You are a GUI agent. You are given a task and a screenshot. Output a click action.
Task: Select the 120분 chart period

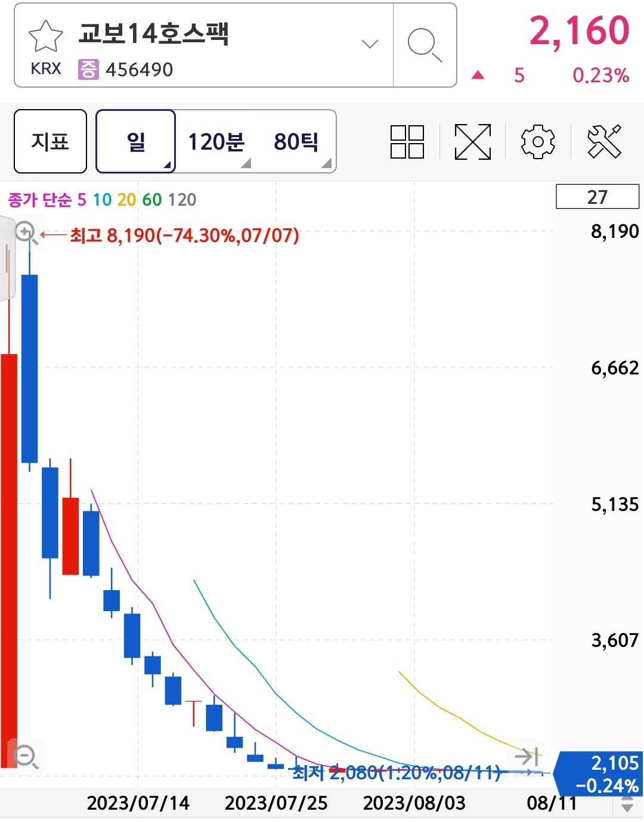tap(216, 142)
